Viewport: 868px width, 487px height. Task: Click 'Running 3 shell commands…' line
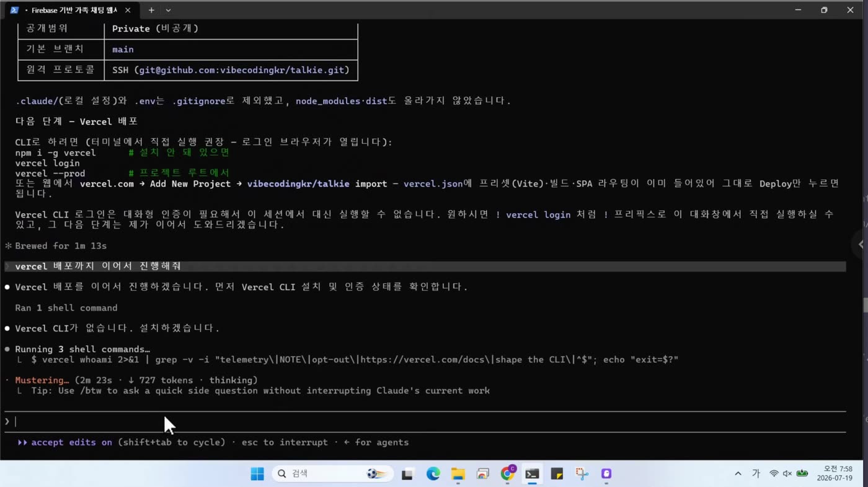pyautogui.click(x=82, y=349)
